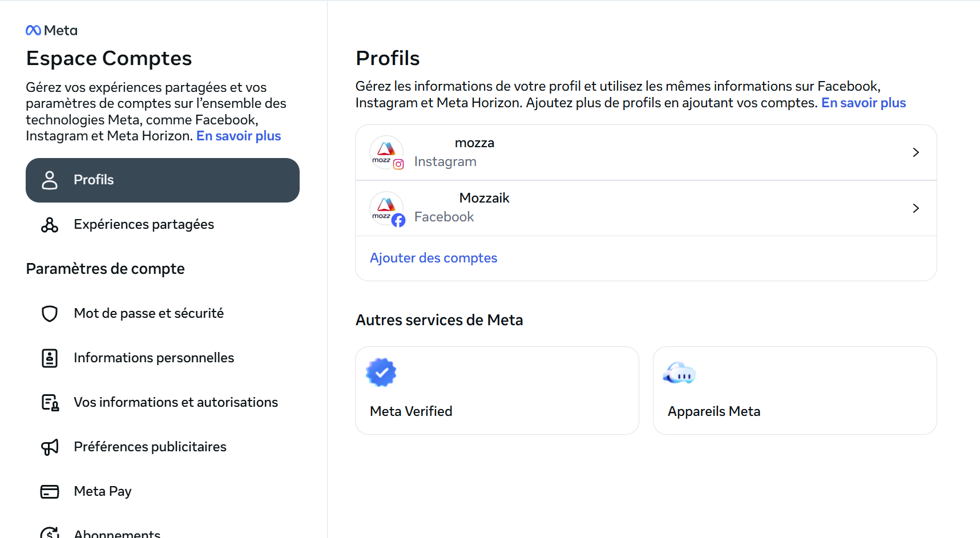Expand the mozza Instagram profile chevron
Viewport: 980px width, 538px height.
pos(916,152)
